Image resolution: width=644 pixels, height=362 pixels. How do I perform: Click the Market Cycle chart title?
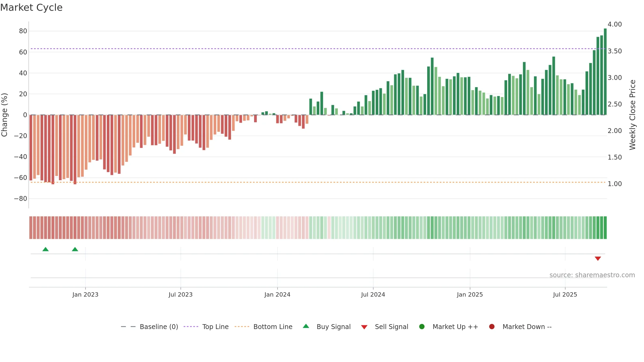click(31, 8)
